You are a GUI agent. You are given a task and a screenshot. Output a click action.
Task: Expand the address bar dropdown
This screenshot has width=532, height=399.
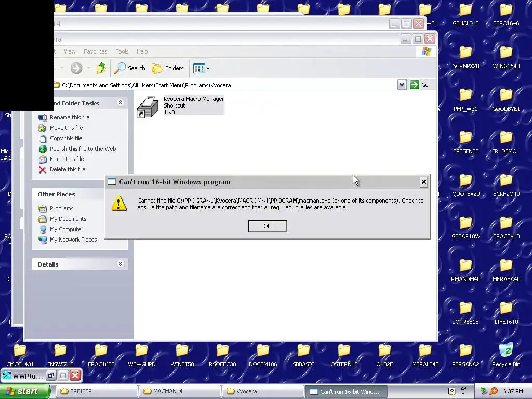[x=402, y=85]
